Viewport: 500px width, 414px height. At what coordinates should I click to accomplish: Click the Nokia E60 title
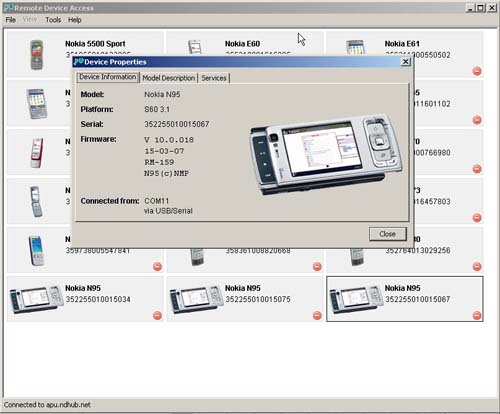pos(242,44)
